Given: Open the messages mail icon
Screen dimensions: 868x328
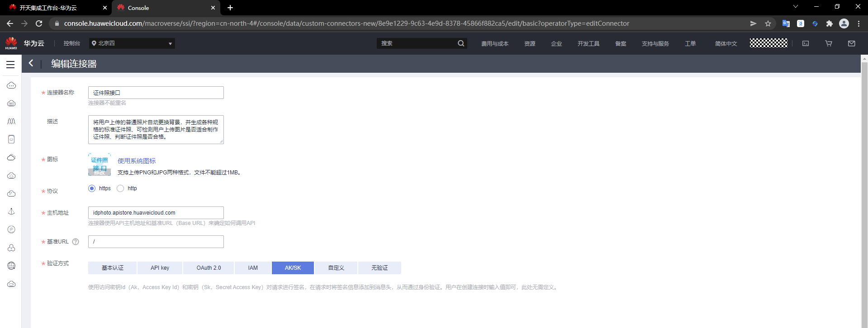Looking at the screenshot, I should pos(852,43).
